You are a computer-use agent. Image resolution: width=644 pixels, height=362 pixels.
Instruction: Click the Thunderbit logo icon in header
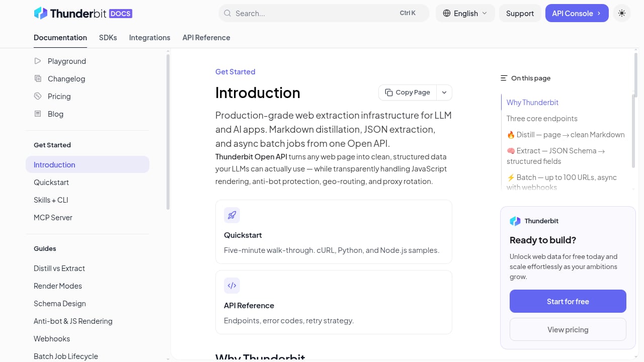coord(40,13)
